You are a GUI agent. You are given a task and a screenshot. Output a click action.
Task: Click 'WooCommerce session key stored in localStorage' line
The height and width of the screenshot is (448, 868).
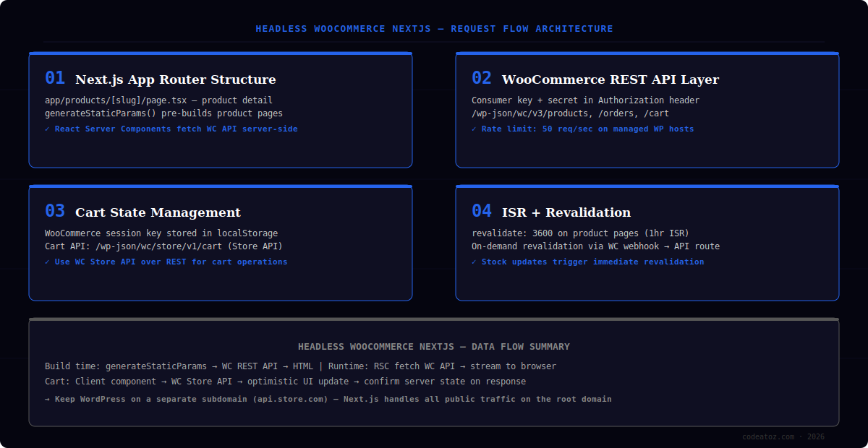[x=161, y=233]
